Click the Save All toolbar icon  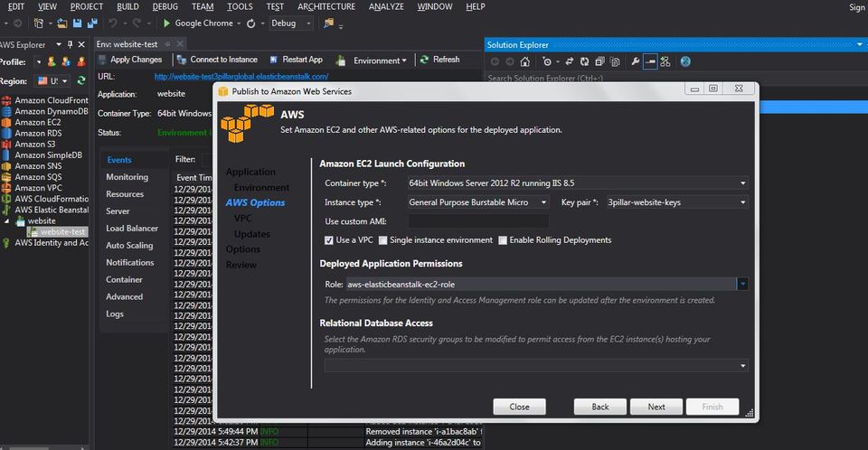[92, 23]
